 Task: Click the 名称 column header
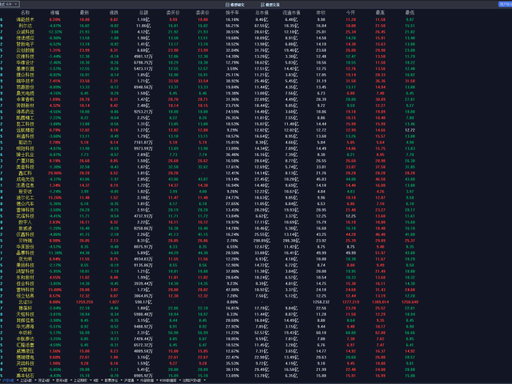(25, 12)
